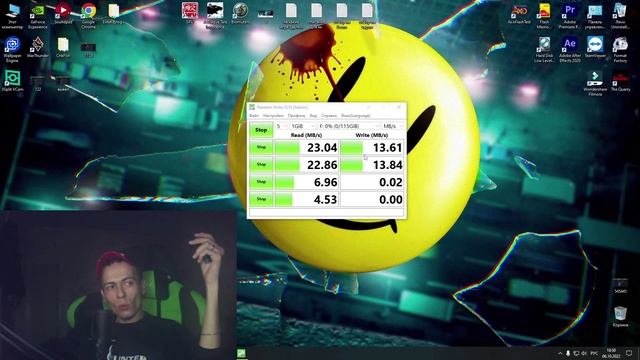This screenshot has height=360, width=640.
Task: Launch the Revo Uninstaller shortcut
Action: [x=620, y=16]
